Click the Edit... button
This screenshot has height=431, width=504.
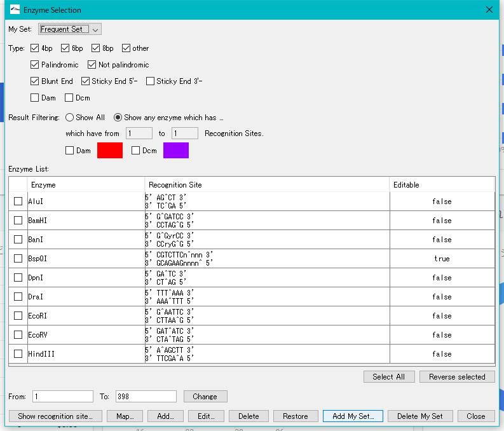pos(206,416)
